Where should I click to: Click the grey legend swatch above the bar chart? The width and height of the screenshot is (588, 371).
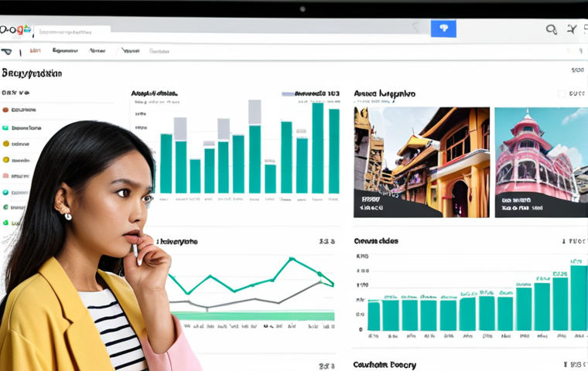(288, 94)
